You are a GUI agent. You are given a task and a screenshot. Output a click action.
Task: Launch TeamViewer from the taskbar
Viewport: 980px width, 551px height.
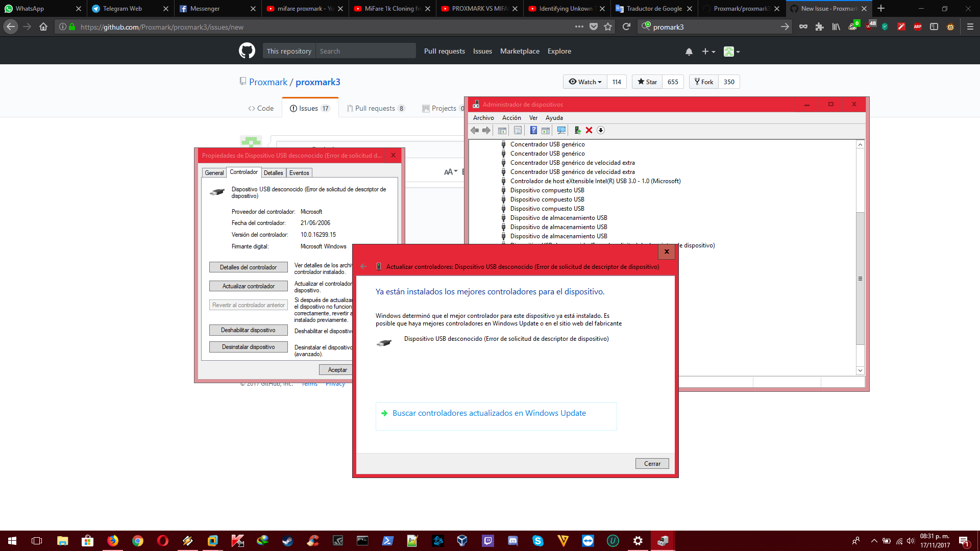pos(587,540)
